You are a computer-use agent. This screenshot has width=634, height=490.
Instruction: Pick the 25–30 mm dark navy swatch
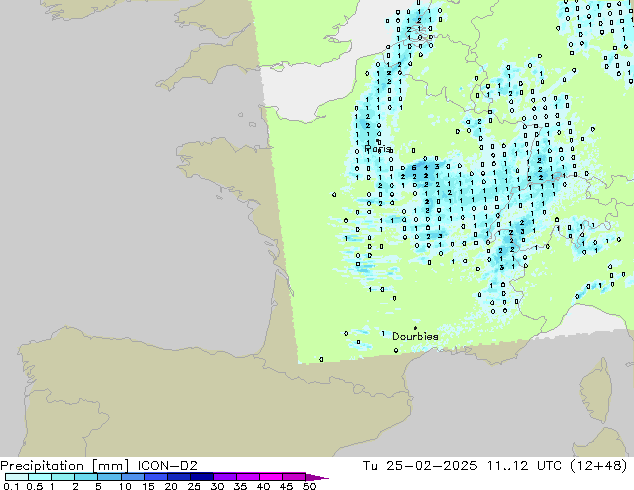pos(202,477)
